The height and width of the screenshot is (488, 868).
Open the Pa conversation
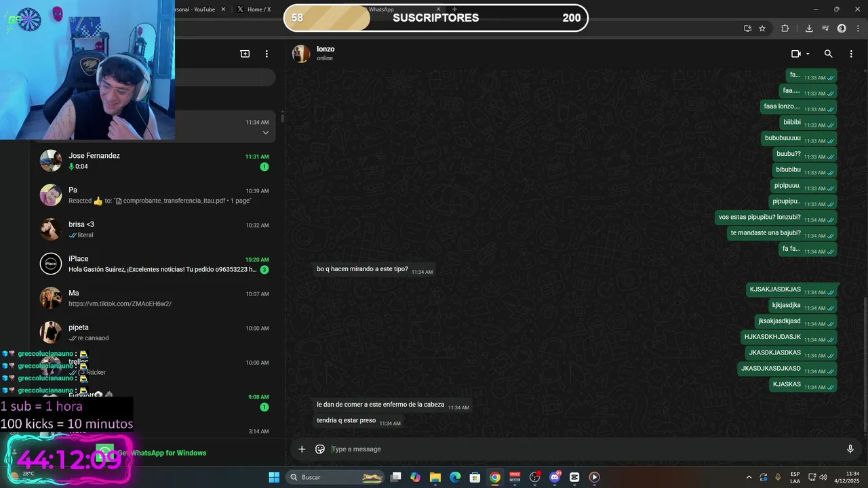coord(157,195)
